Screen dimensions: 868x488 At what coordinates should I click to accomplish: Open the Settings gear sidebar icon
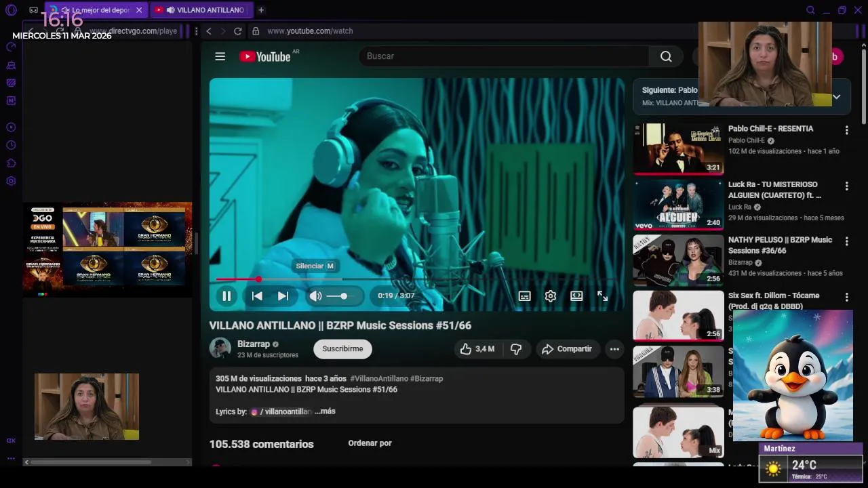coord(11,181)
